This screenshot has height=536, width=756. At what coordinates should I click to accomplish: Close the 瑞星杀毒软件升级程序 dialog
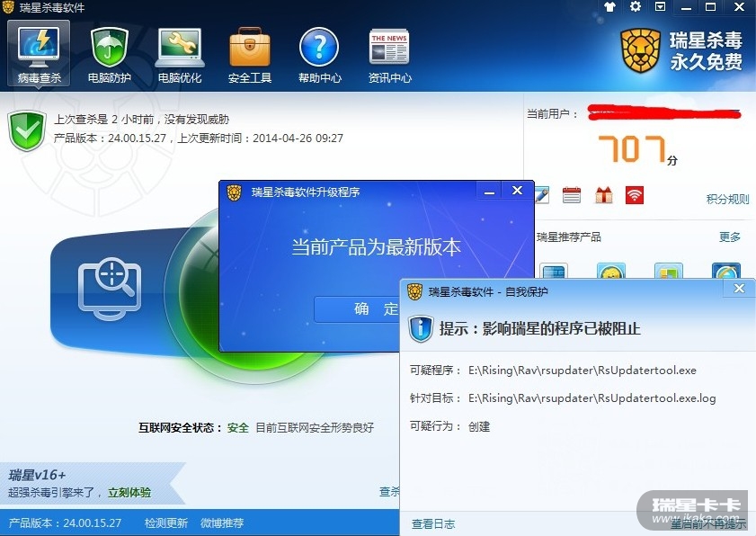click(518, 191)
